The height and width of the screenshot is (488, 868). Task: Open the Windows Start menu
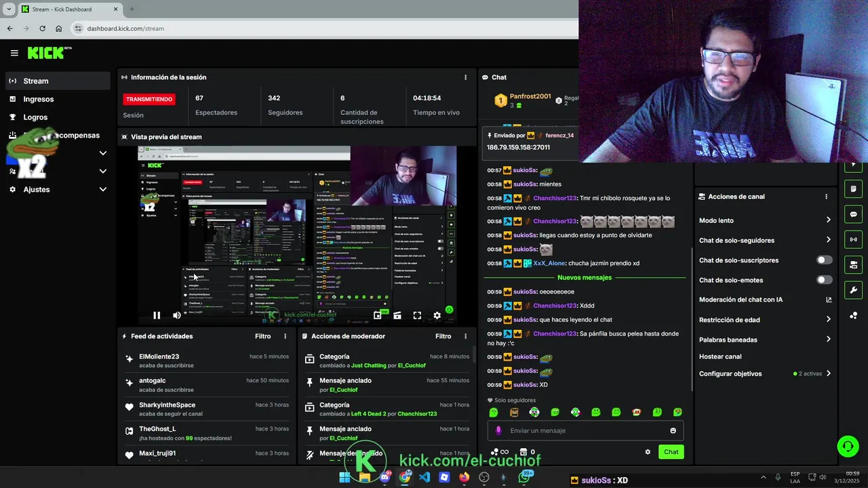tap(344, 477)
